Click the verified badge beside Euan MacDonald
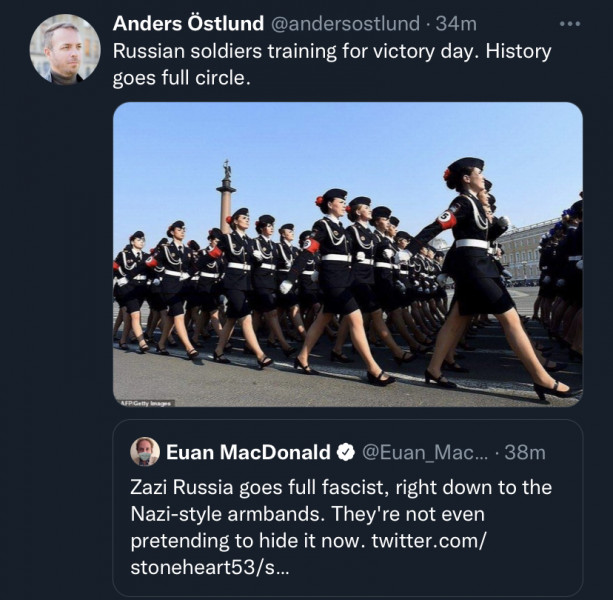 [345, 453]
